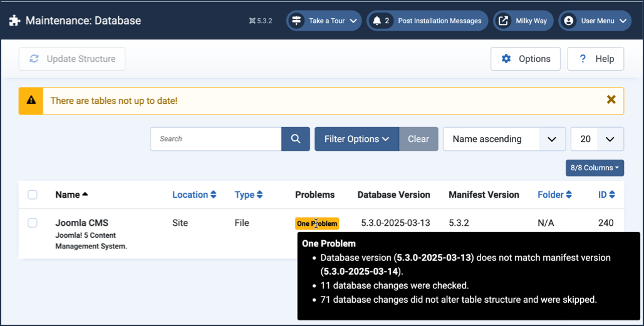Click the N/A folder cell
This screenshot has width=644, height=326.
point(546,223)
